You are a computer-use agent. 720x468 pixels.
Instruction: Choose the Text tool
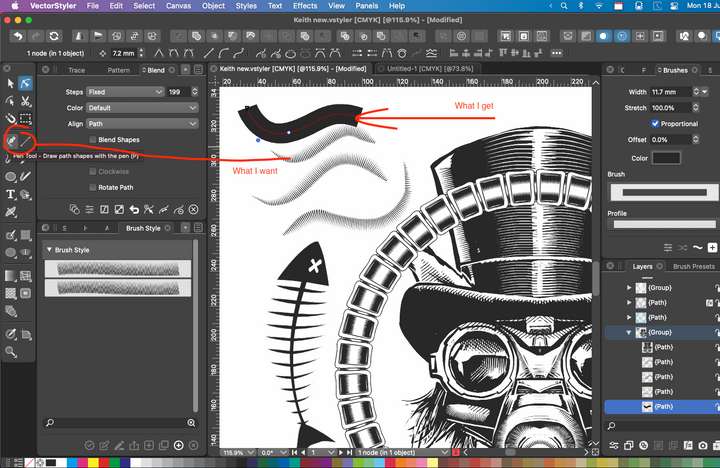[11, 194]
